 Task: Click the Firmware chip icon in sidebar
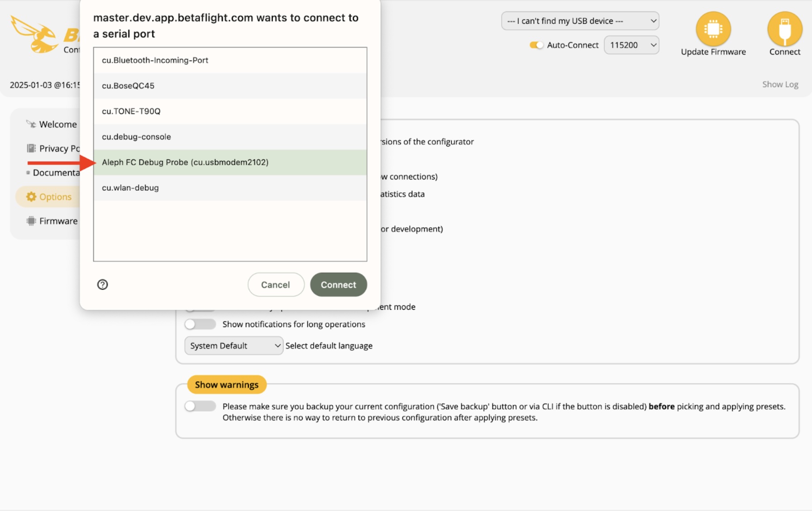coord(31,221)
